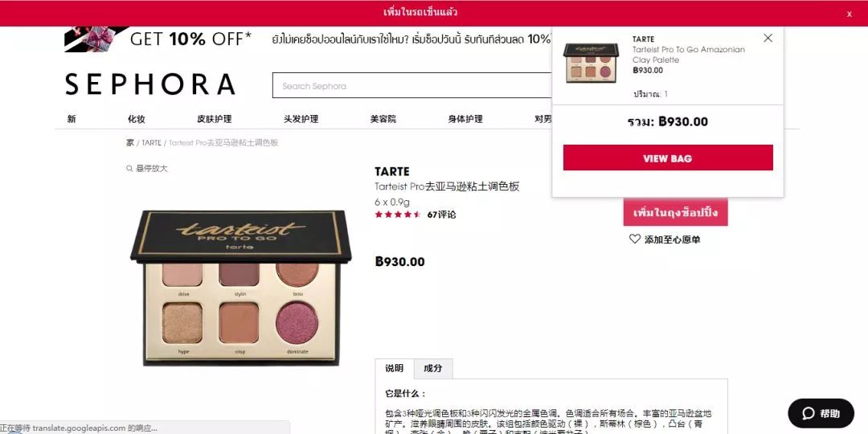Click the VIEW BAG button
868x434 pixels.
[668, 158]
